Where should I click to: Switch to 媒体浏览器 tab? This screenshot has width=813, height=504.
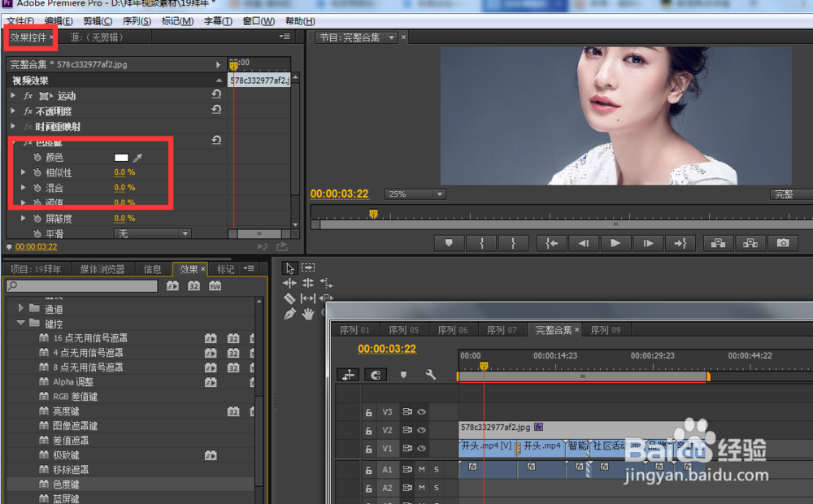[102, 269]
